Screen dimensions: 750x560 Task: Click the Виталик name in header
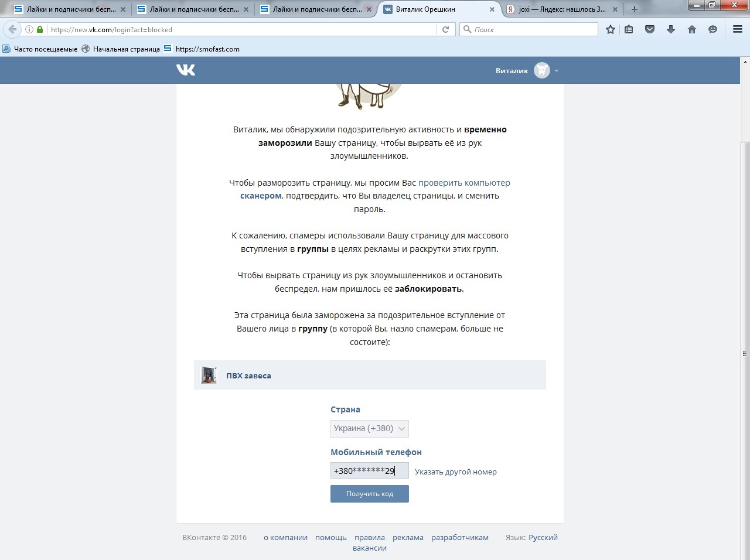click(512, 71)
